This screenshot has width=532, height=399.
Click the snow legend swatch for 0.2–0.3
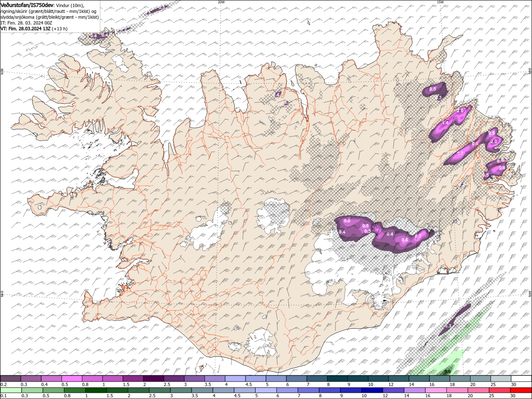[x=10, y=379]
